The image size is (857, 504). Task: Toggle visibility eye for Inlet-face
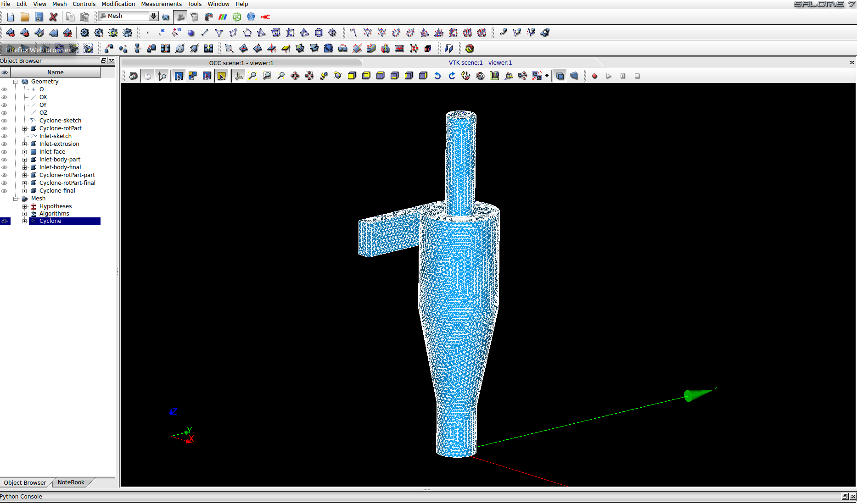[x=5, y=152]
